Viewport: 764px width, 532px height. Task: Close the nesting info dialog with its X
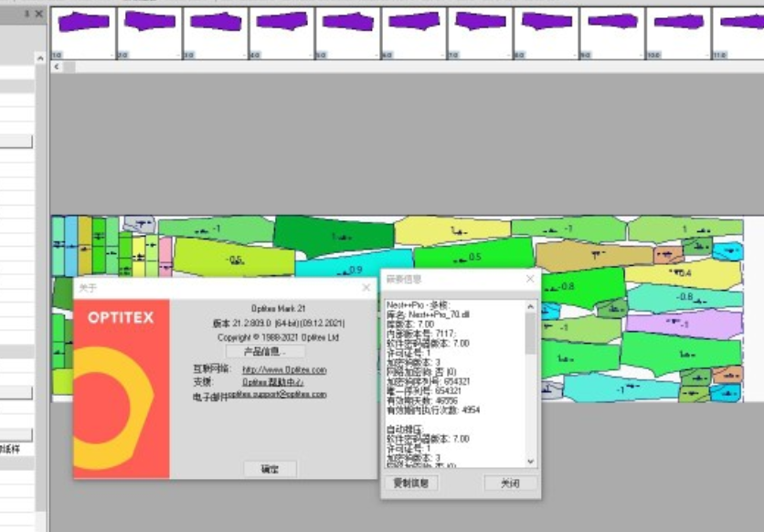(x=530, y=279)
